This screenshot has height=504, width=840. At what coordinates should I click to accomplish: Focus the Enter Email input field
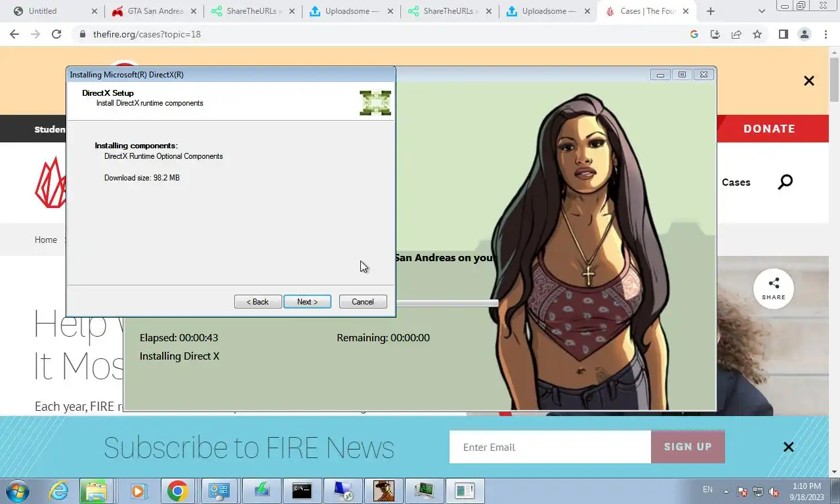(550, 447)
